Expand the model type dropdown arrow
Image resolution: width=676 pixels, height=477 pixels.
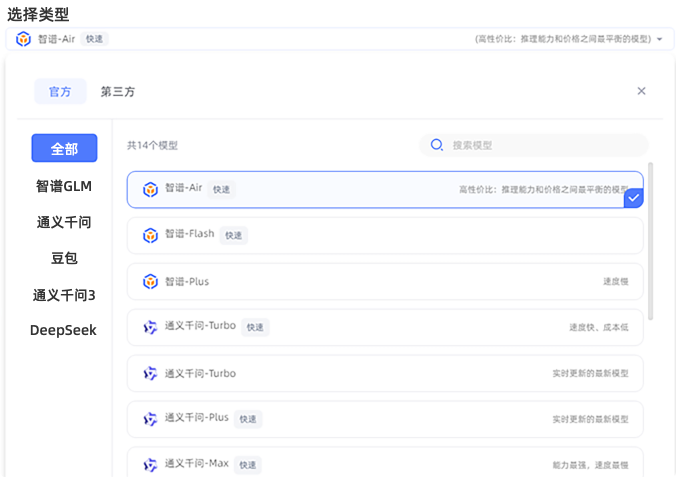[659, 40]
